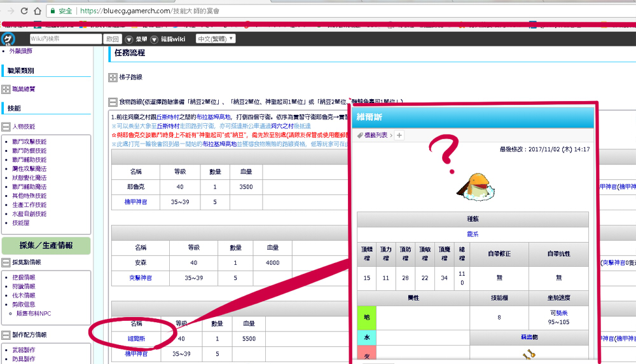Open the 防具製作 link
This screenshot has height=364, width=636.
coord(24,359)
